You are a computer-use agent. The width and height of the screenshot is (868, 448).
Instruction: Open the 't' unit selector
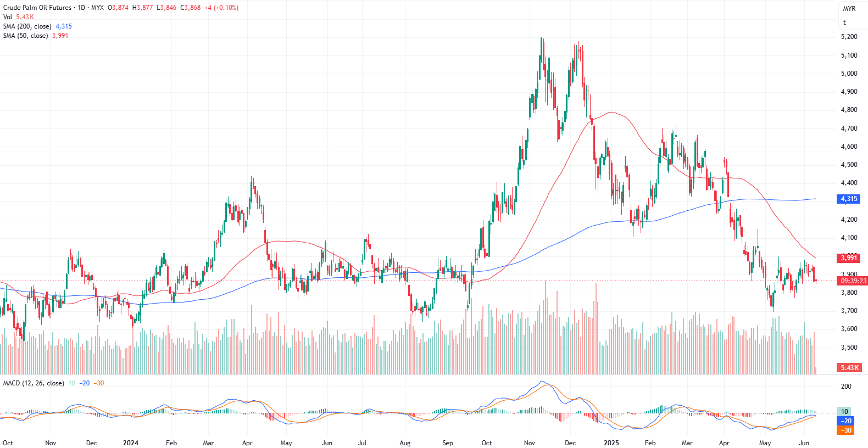pos(844,23)
